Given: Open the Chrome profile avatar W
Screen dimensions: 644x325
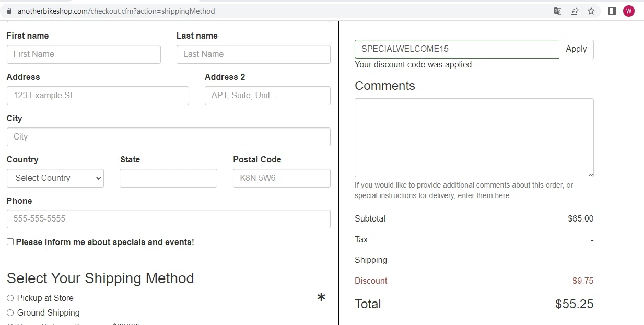Looking at the screenshot, I should 629,11.
